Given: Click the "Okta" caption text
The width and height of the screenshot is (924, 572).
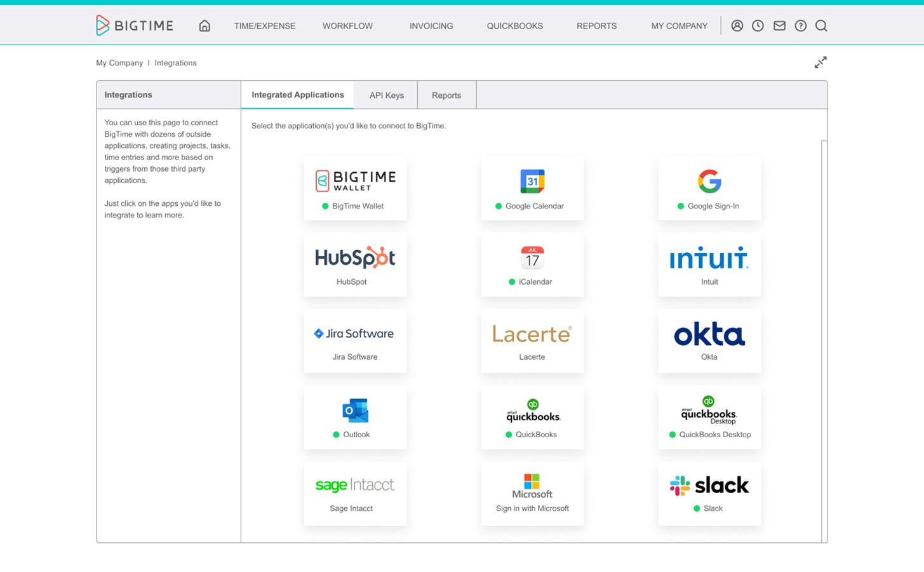Looking at the screenshot, I should [709, 357].
